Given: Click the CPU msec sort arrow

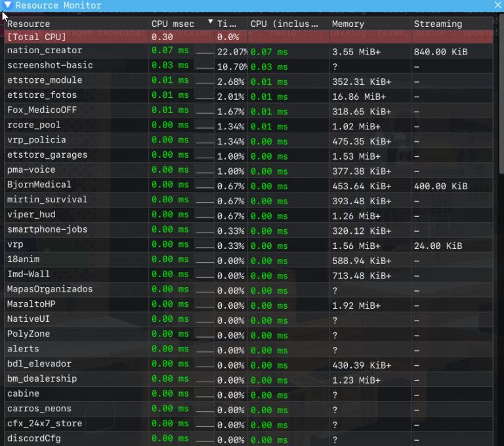Looking at the screenshot, I should point(210,23).
